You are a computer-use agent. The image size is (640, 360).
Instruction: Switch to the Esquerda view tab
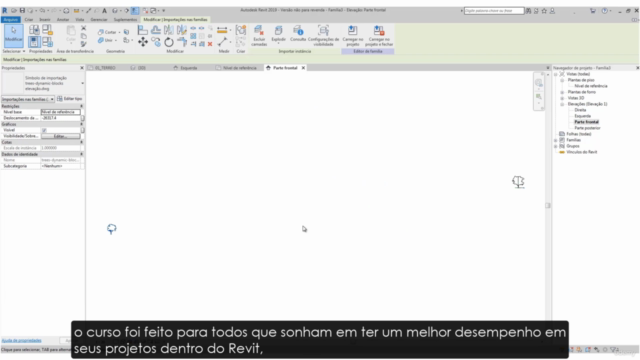pyautogui.click(x=188, y=68)
